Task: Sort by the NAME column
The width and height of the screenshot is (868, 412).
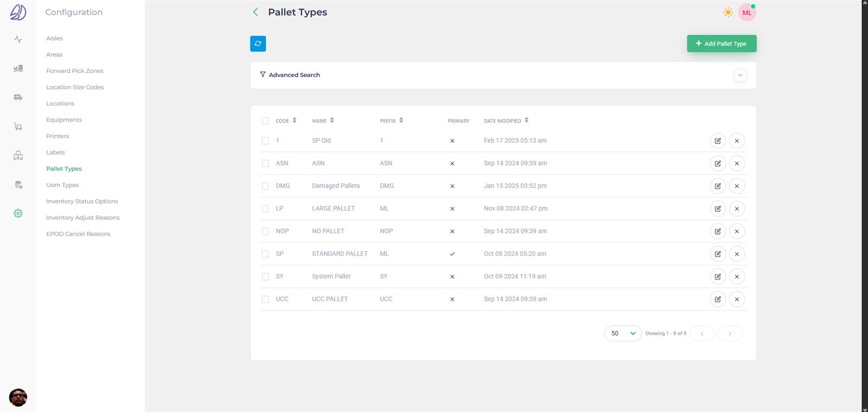Action: tap(323, 121)
